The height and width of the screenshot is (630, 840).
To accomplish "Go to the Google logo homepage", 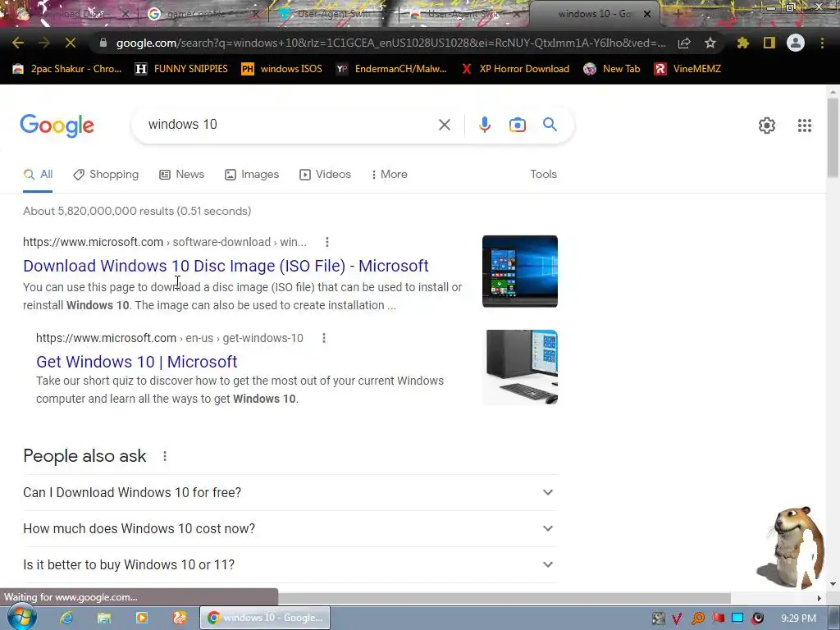I will click(57, 126).
